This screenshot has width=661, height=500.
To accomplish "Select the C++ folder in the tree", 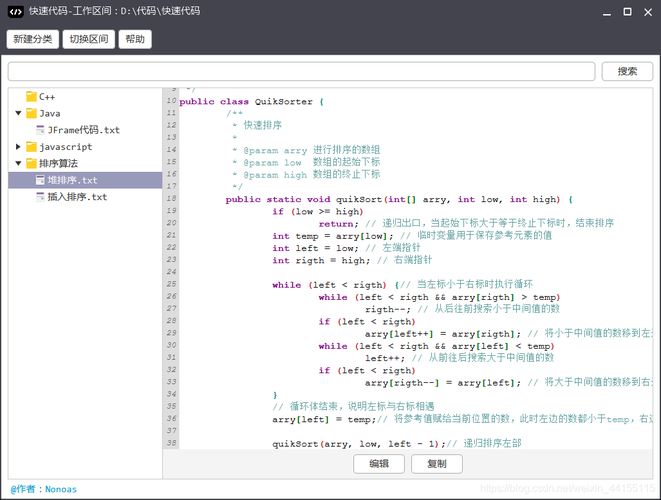I will coord(85,97).
